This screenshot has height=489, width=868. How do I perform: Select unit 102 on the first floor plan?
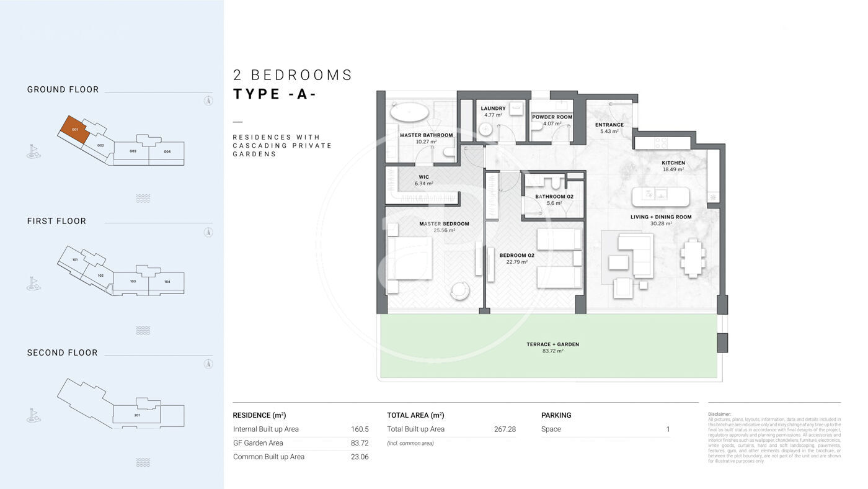pyautogui.click(x=100, y=276)
